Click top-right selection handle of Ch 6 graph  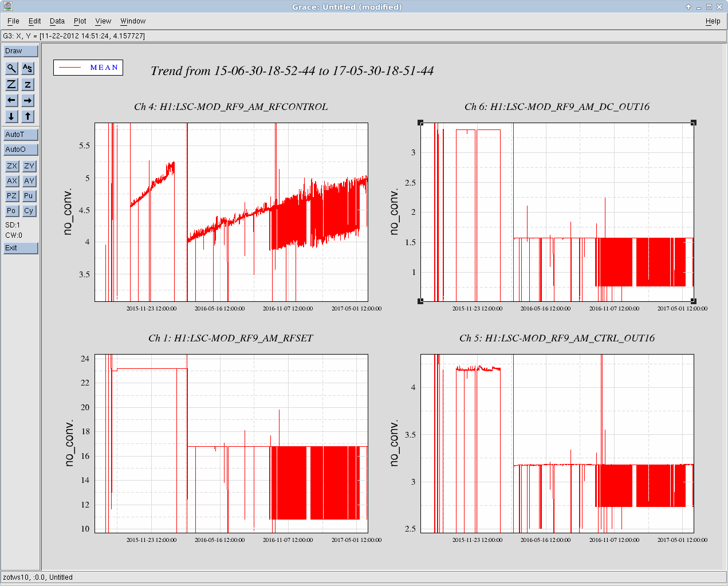pos(694,123)
